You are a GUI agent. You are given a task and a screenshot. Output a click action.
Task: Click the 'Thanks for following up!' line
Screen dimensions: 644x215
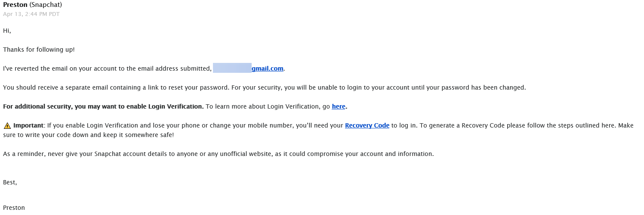click(39, 50)
